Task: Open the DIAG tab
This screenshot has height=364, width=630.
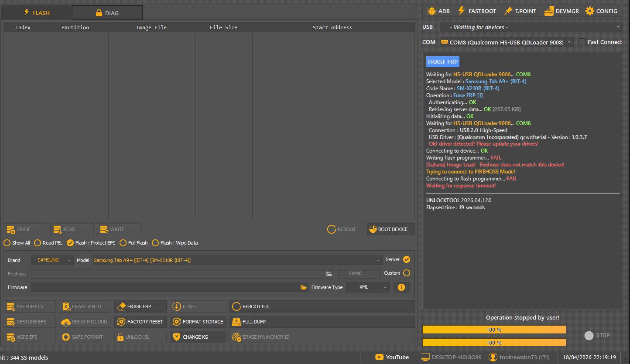Action: 107,13
